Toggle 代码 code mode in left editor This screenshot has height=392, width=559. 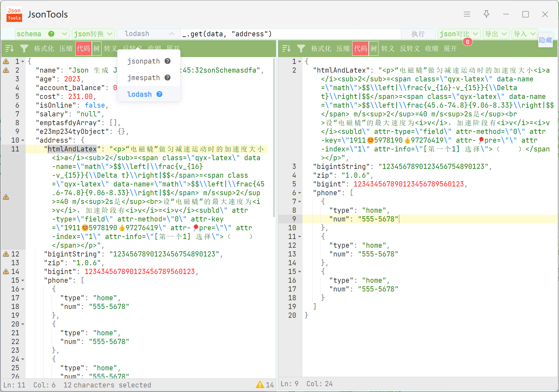click(83, 49)
